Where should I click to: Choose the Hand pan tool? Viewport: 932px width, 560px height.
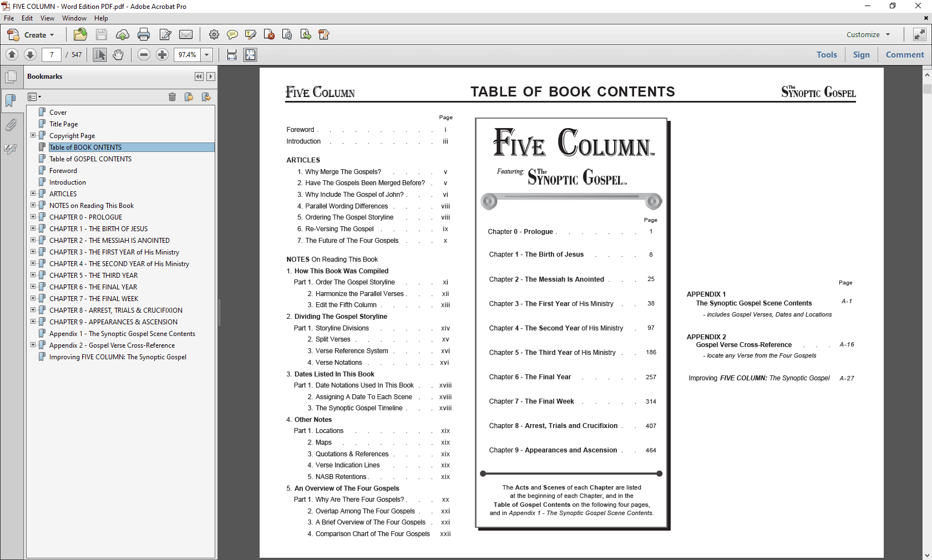coord(118,54)
